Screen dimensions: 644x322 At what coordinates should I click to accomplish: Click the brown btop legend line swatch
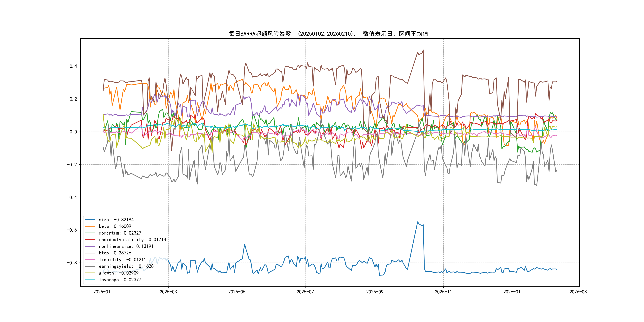(90, 253)
